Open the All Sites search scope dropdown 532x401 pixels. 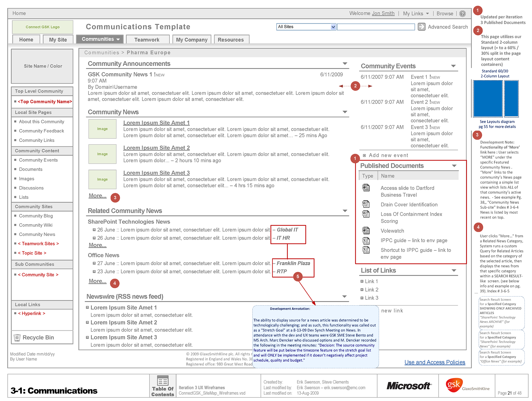(x=333, y=27)
